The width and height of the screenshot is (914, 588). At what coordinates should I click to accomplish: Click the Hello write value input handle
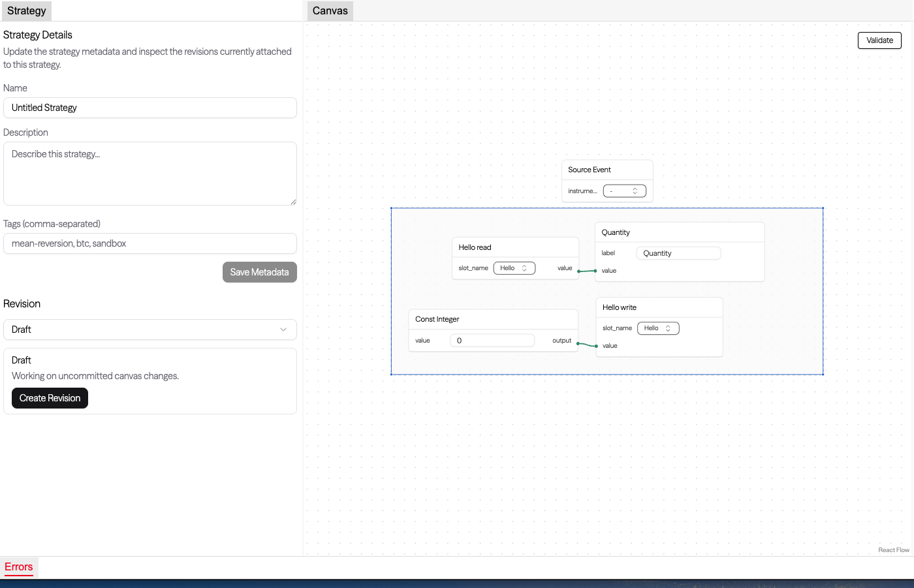[596, 346]
